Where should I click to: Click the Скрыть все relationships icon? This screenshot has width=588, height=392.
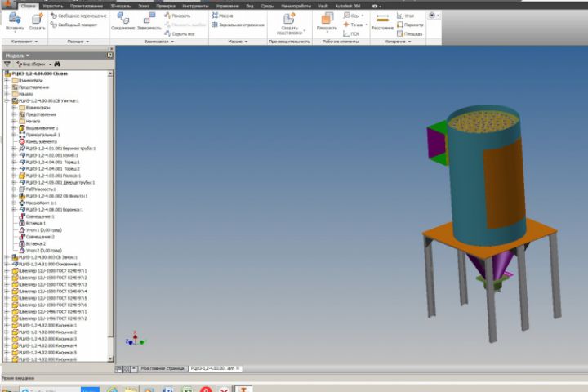(167, 33)
